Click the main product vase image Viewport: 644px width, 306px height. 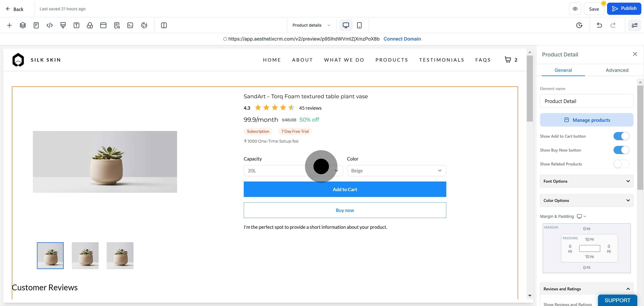[105, 162]
